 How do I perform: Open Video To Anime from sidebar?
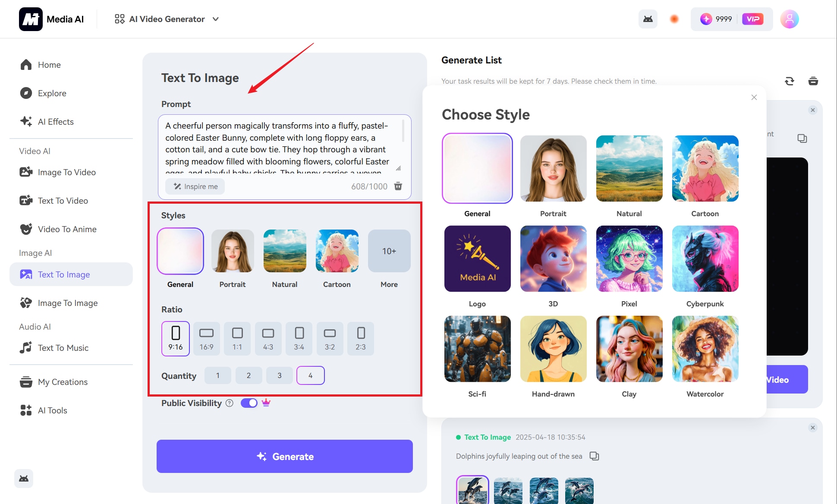67,229
